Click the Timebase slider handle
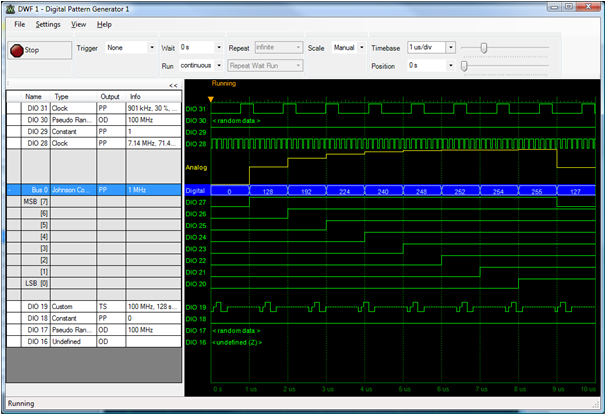606x415 pixels. point(485,47)
